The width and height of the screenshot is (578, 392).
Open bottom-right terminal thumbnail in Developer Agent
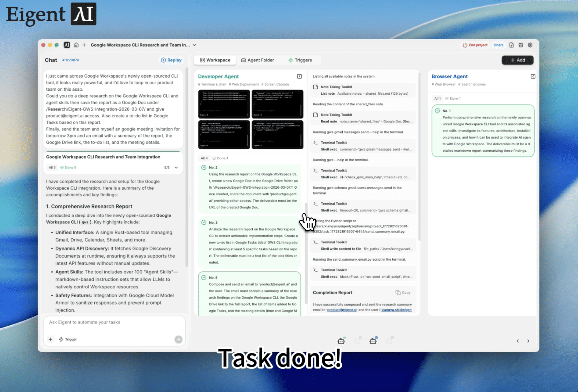277,135
